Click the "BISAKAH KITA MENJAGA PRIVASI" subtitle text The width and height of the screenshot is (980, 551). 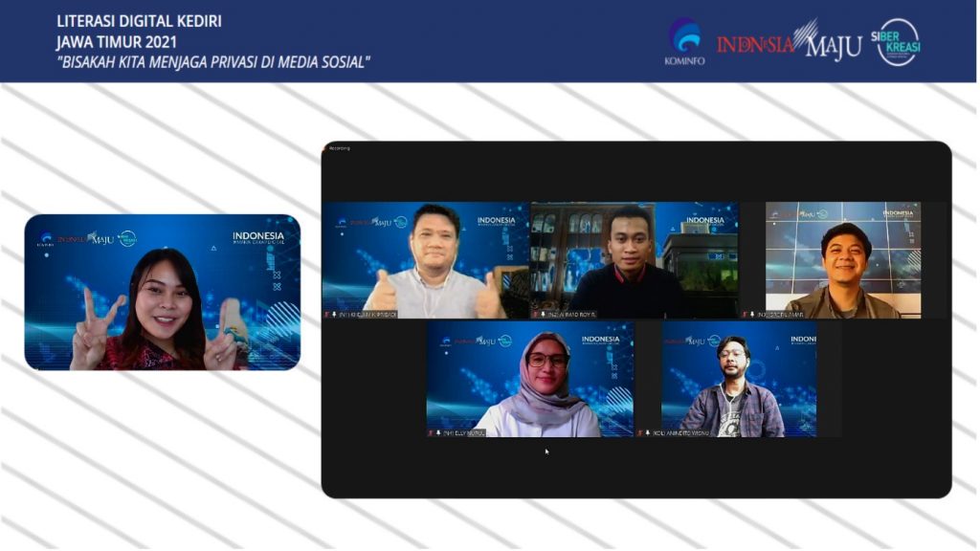tap(213, 63)
